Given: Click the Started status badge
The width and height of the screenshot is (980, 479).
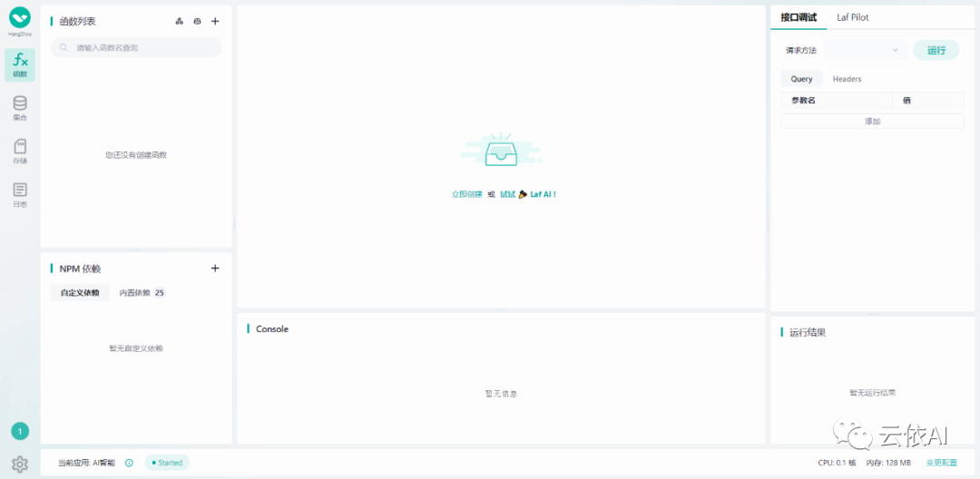Looking at the screenshot, I should pos(167,463).
